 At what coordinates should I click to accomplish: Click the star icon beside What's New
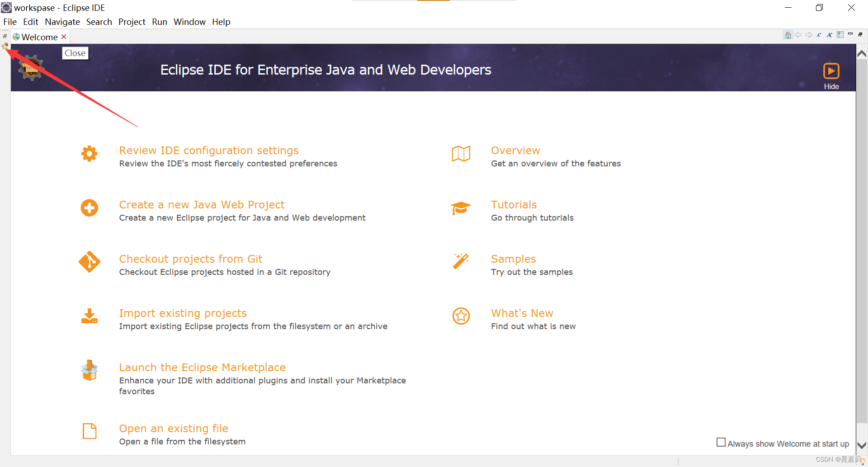[461, 316]
